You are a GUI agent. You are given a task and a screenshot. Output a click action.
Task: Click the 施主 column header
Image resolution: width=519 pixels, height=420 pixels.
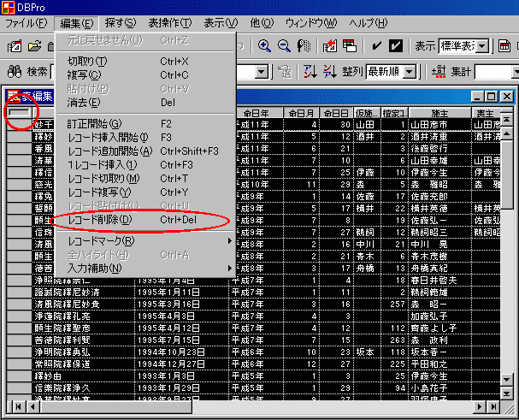tap(439, 113)
